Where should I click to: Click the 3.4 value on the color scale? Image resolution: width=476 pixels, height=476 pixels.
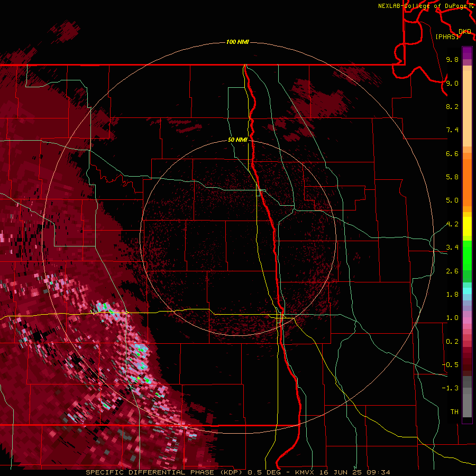pyautogui.click(x=452, y=248)
